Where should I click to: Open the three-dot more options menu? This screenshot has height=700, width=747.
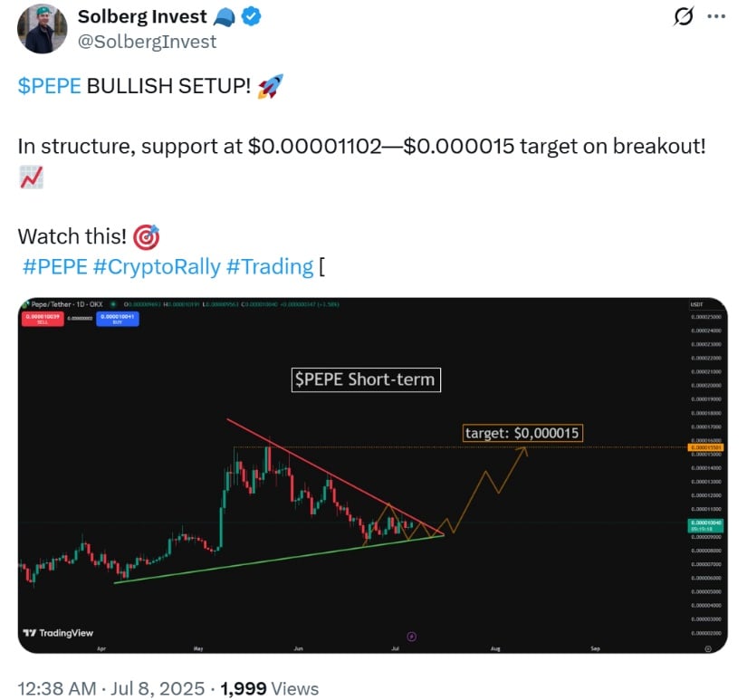point(716,16)
